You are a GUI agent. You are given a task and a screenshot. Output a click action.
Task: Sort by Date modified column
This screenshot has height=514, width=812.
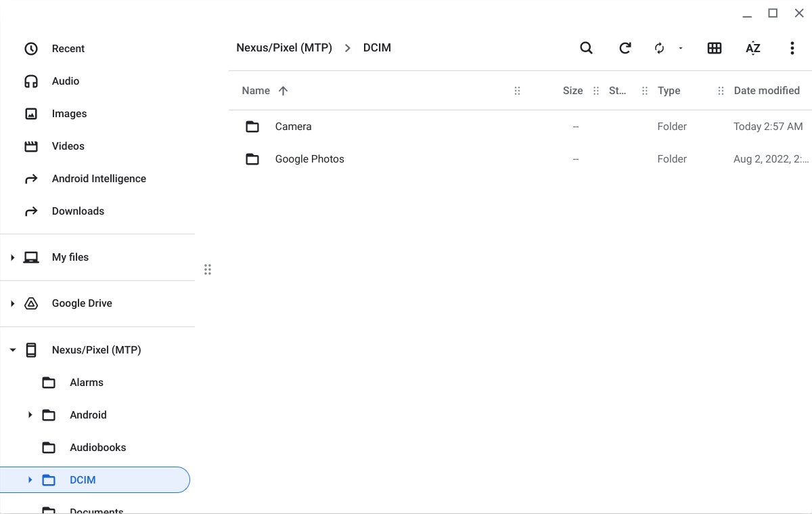click(x=766, y=91)
